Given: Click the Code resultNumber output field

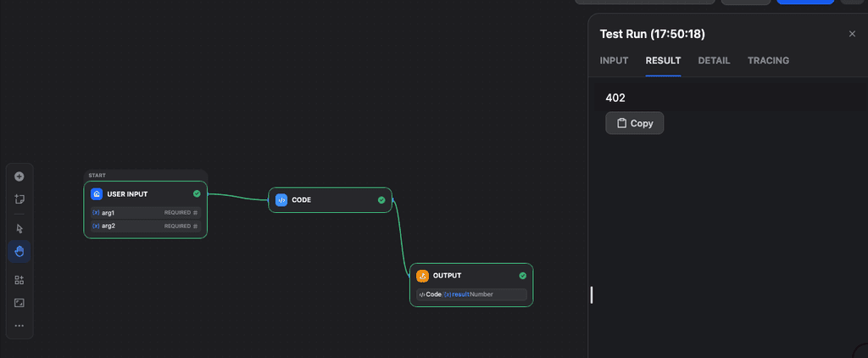Looking at the screenshot, I should click(471, 294).
